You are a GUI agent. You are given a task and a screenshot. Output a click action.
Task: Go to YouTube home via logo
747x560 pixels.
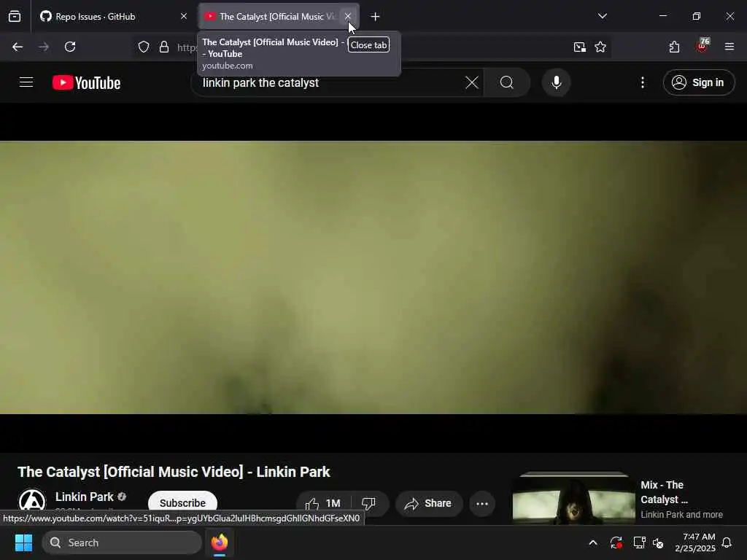87,82
